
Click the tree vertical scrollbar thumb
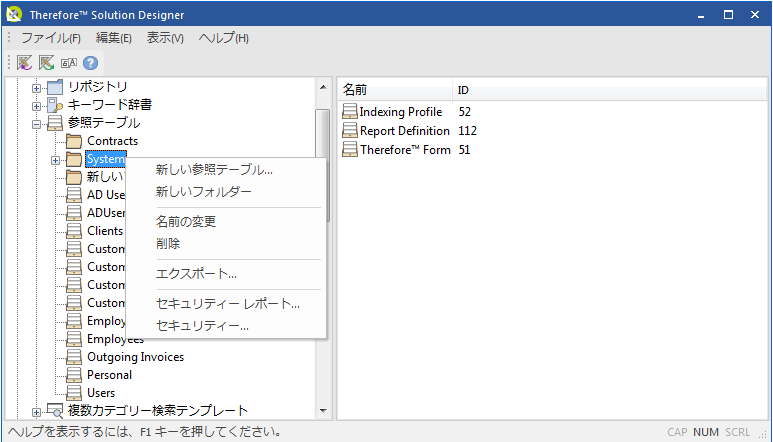tap(323, 165)
